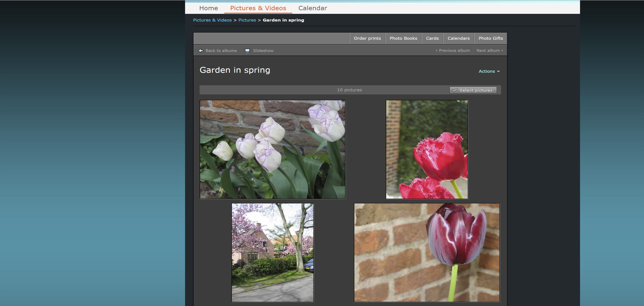Open the red fringed tulip photo
The image size is (644, 306).
coord(427,149)
